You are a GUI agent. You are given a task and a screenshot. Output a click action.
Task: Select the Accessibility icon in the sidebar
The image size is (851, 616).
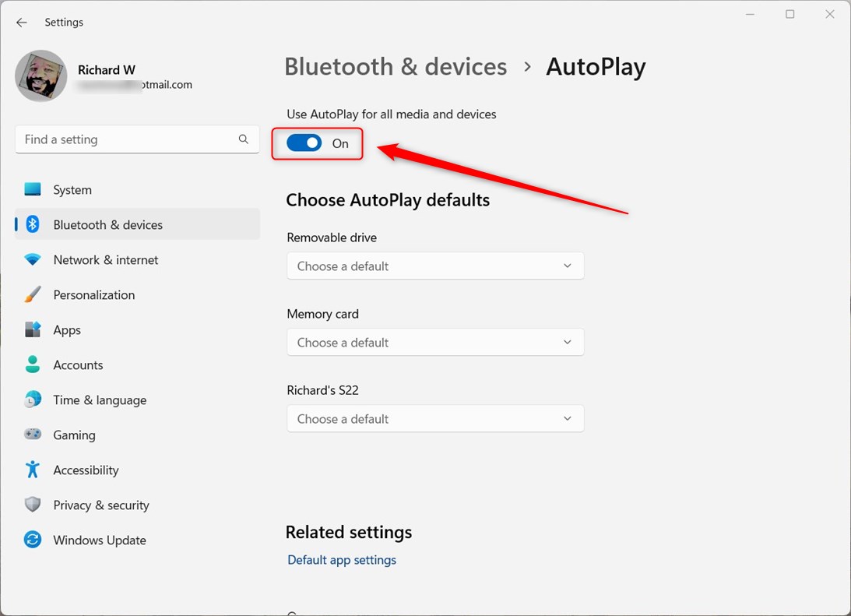coord(31,470)
